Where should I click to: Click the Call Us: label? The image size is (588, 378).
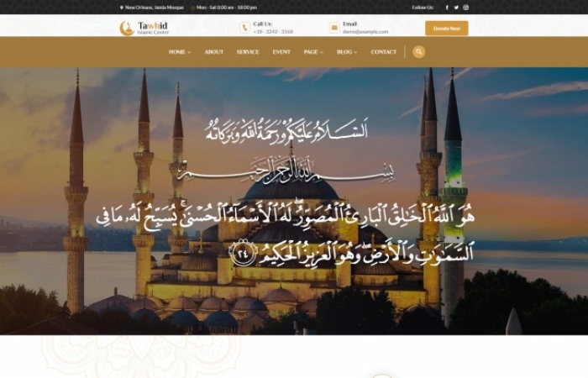tap(262, 24)
